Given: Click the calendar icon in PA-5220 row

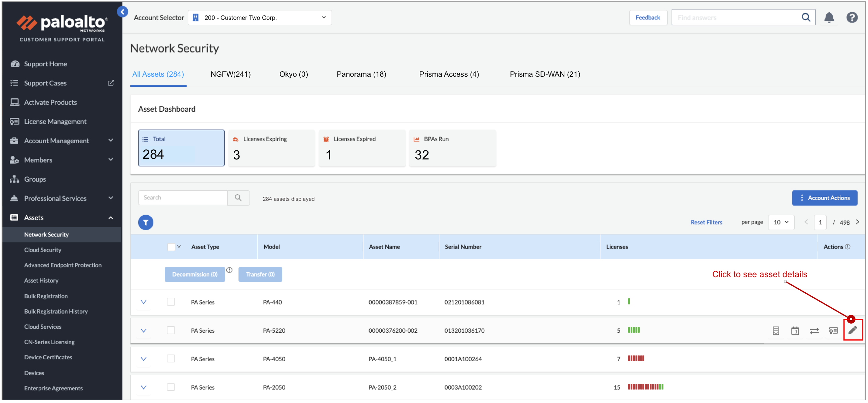Looking at the screenshot, I should click(x=795, y=331).
